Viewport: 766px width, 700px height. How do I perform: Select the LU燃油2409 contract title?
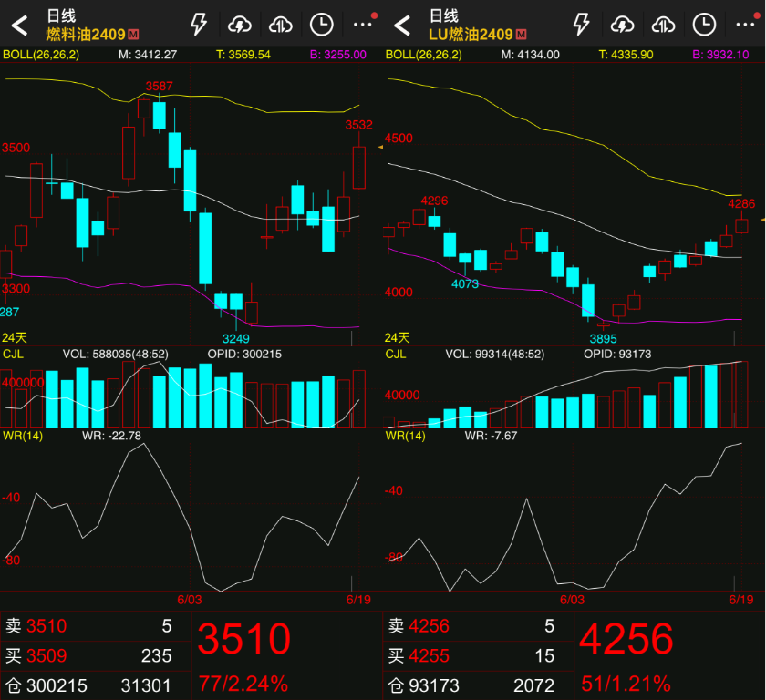[471, 34]
